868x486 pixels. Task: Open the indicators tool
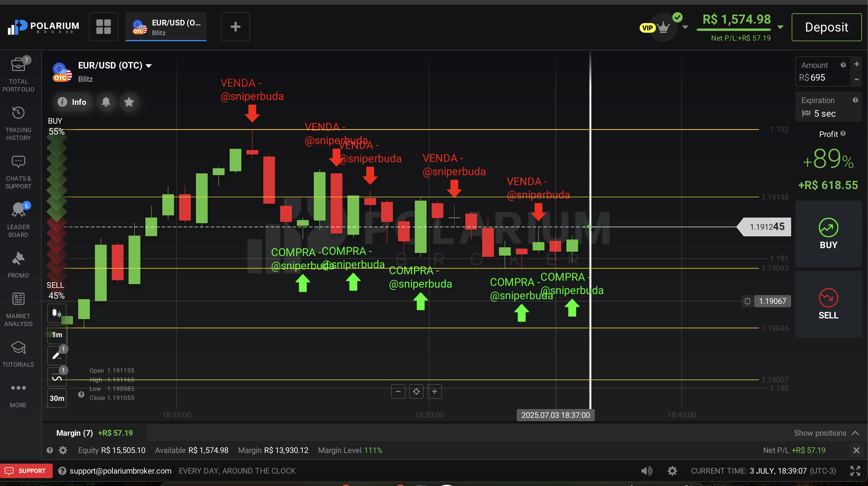pyautogui.click(x=57, y=377)
